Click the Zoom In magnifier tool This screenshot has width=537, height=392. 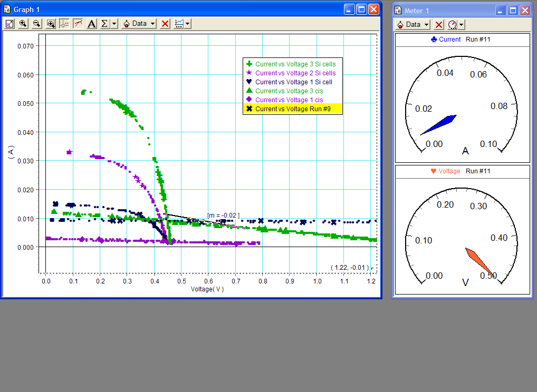click(23, 24)
